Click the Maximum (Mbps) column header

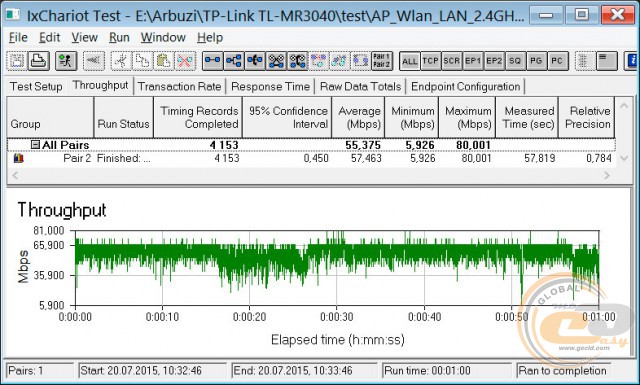[467, 117]
